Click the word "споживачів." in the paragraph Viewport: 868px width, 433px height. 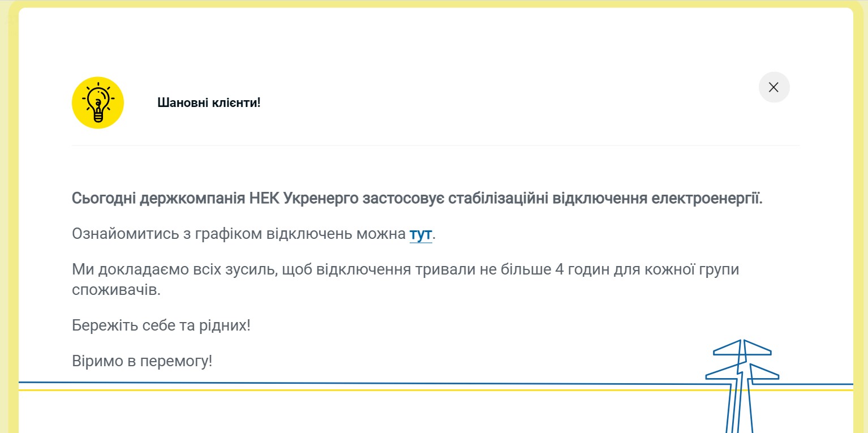coord(116,290)
